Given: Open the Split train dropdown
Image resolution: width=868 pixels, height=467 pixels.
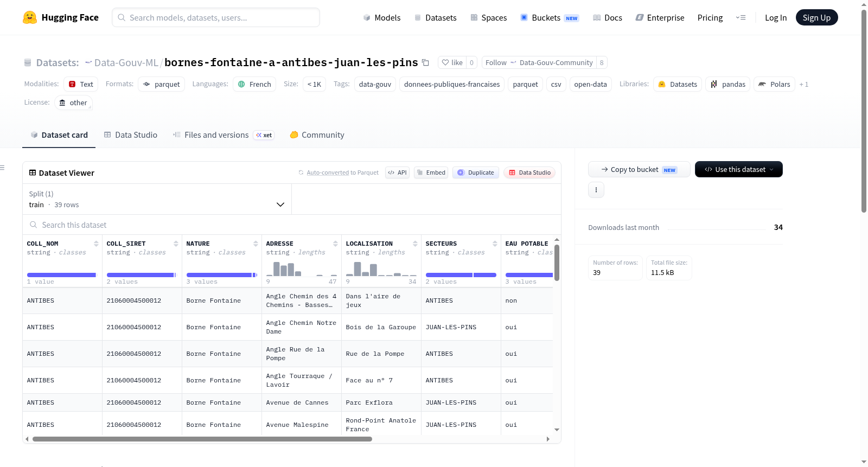Looking at the screenshot, I should [157, 199].
